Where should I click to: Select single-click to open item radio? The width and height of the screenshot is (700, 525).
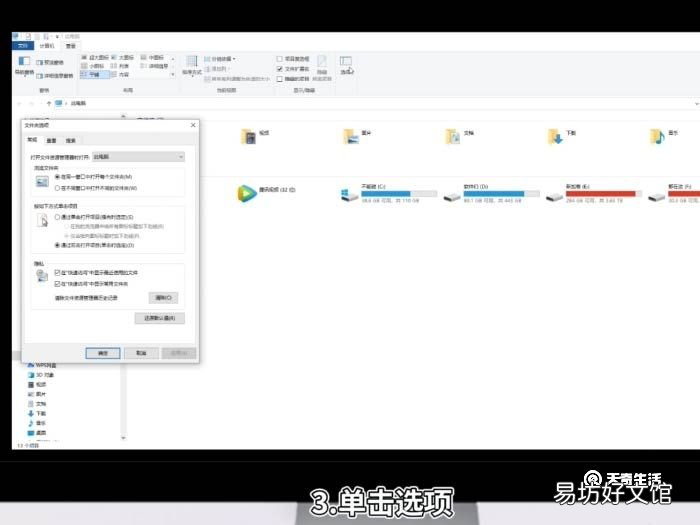coord(57,217)
